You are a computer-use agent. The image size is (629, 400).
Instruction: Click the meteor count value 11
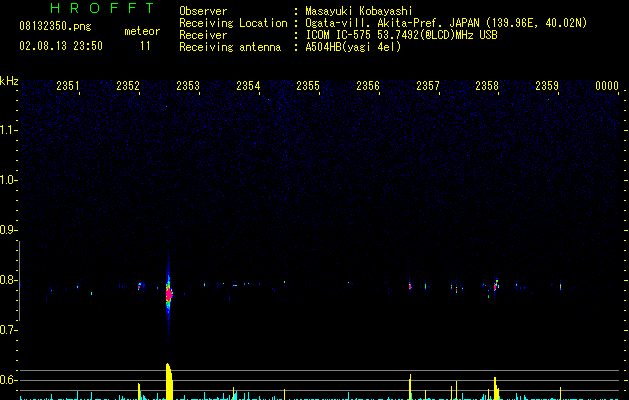[x=145, y=46]
